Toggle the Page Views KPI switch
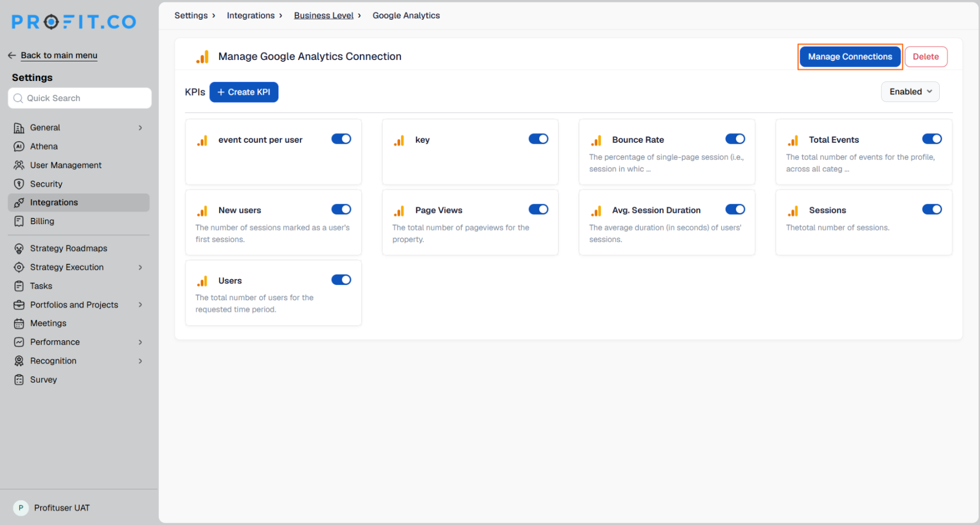The image size is (980, 525). click(538, 210)
